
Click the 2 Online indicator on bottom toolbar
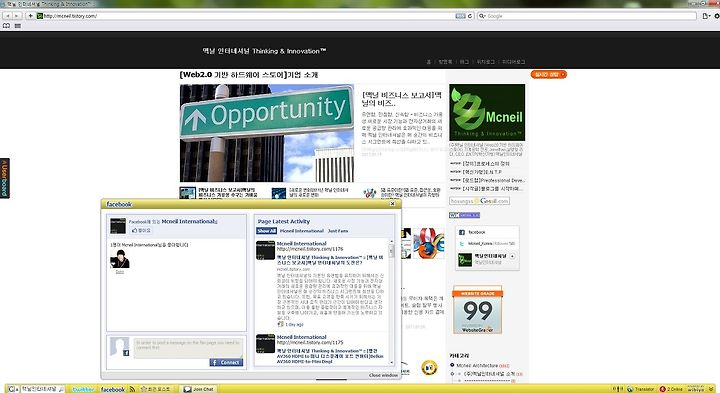click(x=672, y=389)
